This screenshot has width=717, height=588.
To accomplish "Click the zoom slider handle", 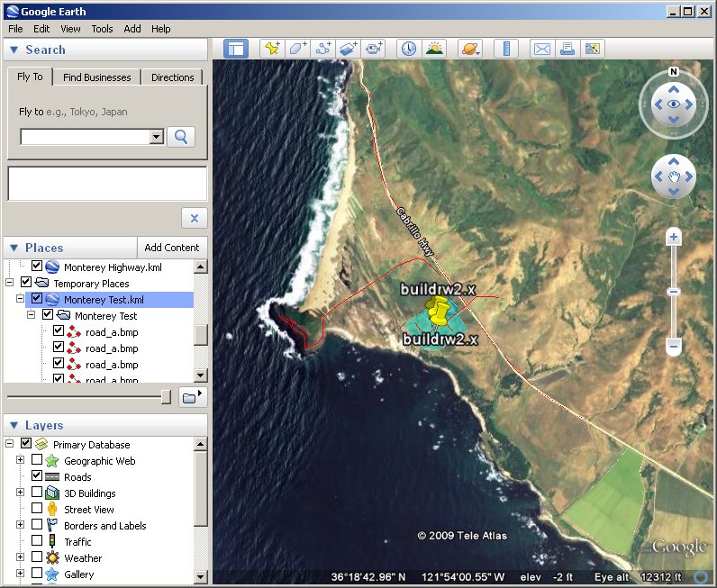I will (x=674, y=292).
